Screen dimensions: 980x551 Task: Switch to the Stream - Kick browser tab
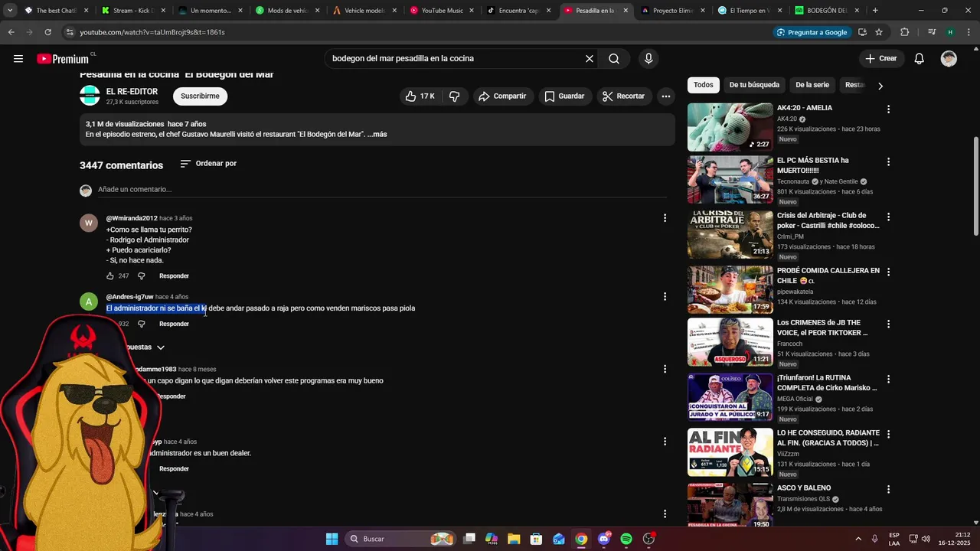coord(133,11)
